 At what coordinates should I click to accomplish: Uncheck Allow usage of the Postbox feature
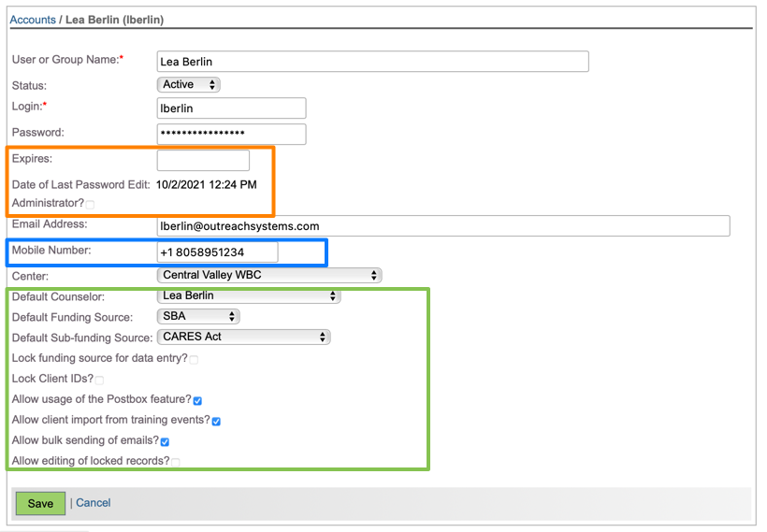(x=197, y=401)
